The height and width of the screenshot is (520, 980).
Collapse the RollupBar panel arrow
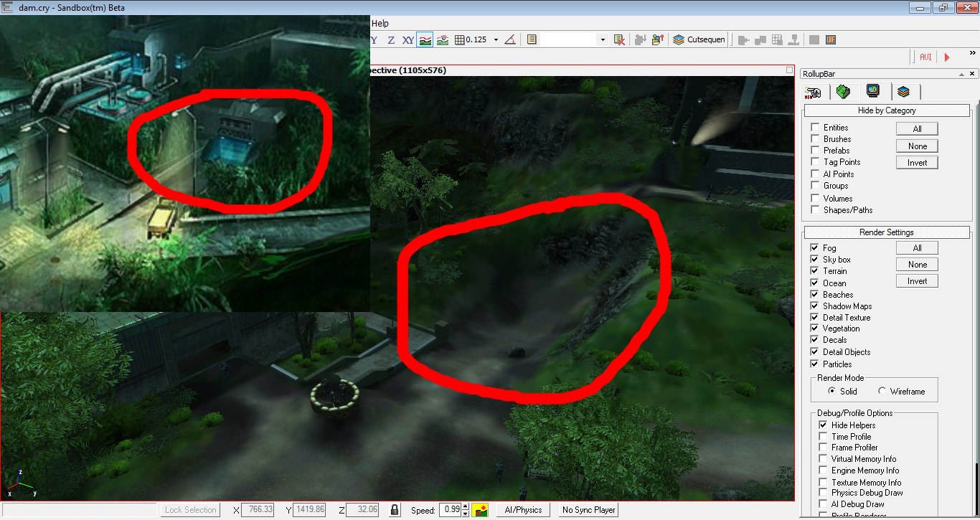click(x=962, y=74)
